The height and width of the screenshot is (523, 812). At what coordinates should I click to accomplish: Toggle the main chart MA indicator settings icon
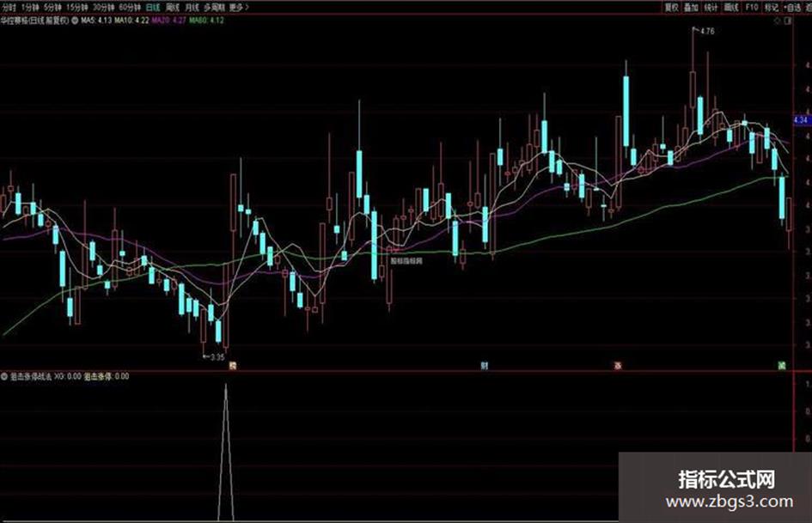click(75, 21)
